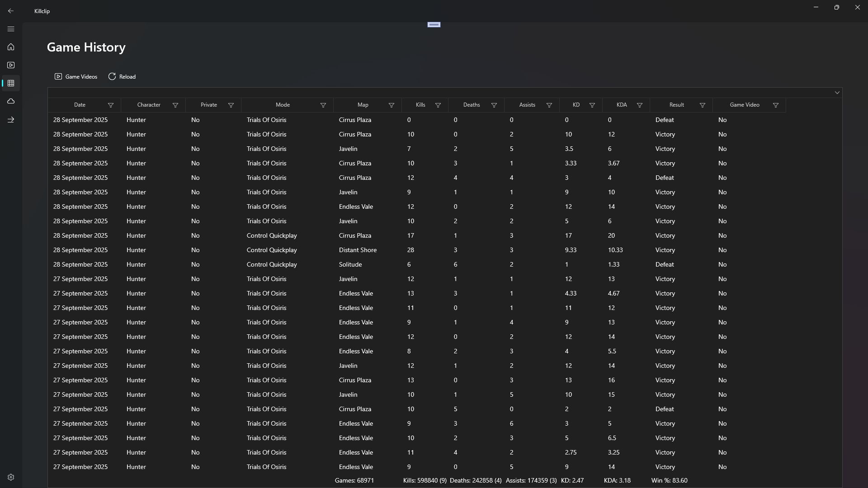Image resolution: width=868 pixels, height=488 pixels.
Task: Reload the game history
Action: [x=122, y=77]
